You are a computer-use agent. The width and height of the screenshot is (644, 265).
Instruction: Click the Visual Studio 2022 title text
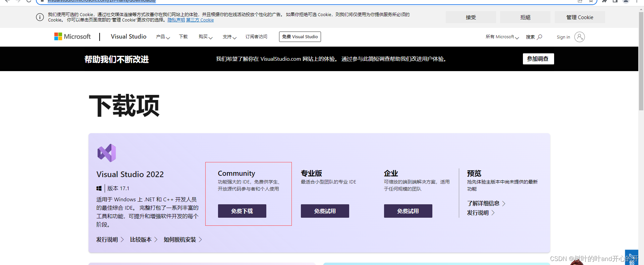click(130, 174)
